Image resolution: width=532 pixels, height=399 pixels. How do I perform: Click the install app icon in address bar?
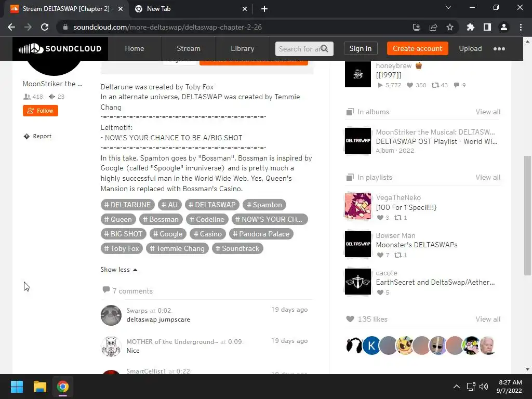pyautogui.click(x=417, y=27)
